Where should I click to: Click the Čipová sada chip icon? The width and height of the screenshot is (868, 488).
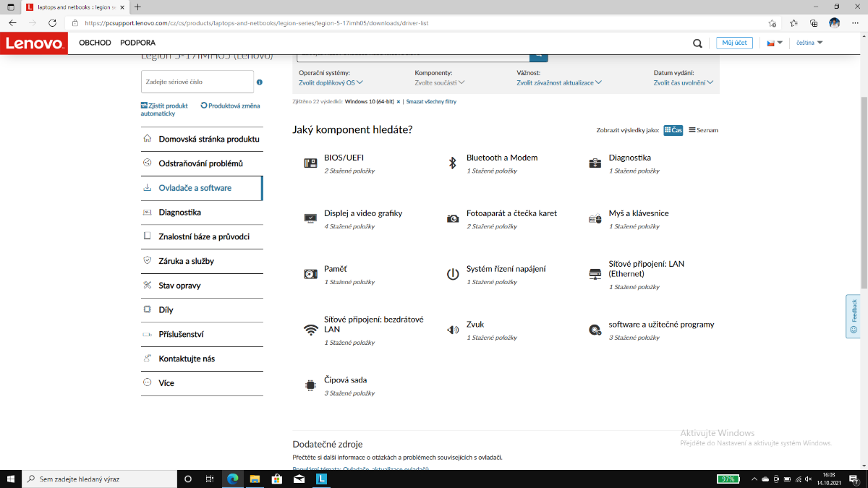coord(310,385)
